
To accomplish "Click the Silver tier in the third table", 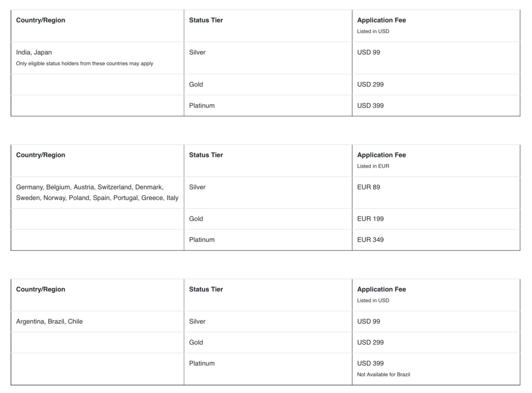I will pyautogui.click(x=197, y=321).
